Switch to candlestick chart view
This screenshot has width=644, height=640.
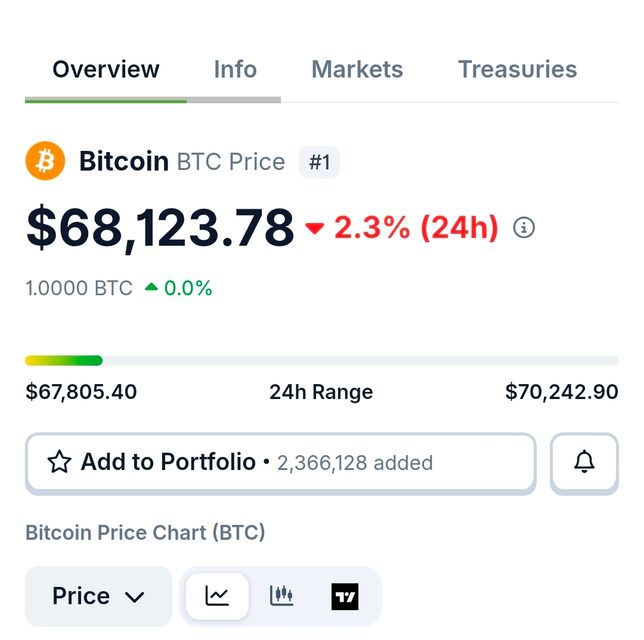pyautogui.click(x=282, y=596)
